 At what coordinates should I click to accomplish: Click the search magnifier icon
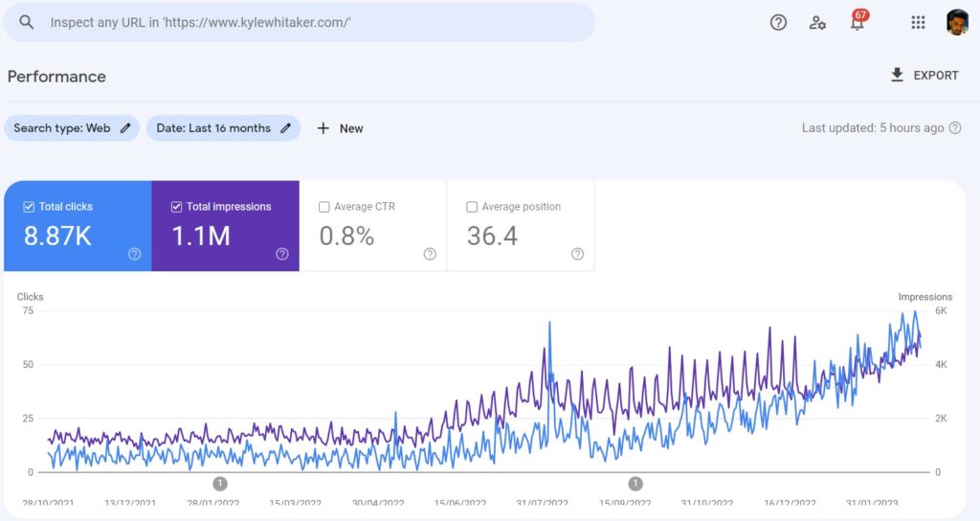[x=26, y=22]
